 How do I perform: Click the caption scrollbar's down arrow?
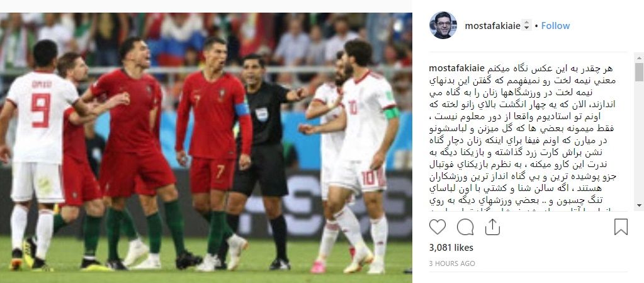(x=639, y=204)
